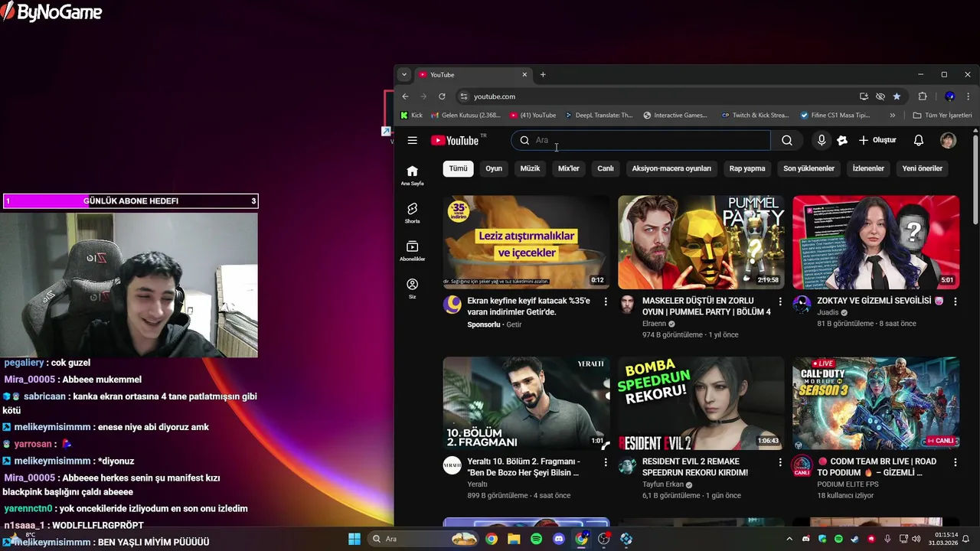This screenshot has width=980, height=551.
Task: Click the Yeraltı channel avatar
Action: pyautogui.click(x=452, y=465)
